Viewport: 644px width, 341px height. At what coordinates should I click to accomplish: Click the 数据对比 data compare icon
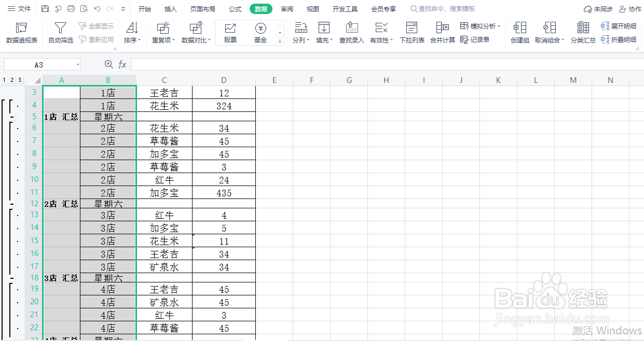tap(195, 28)
